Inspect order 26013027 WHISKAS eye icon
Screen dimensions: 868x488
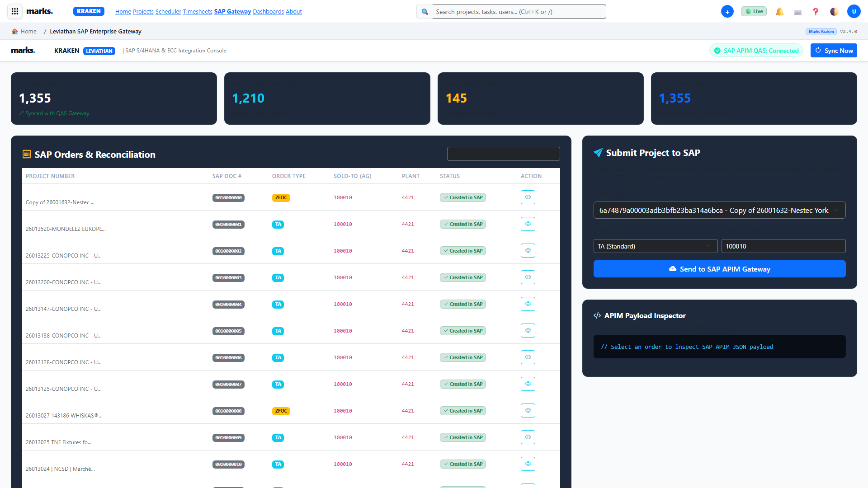(528, 410)
